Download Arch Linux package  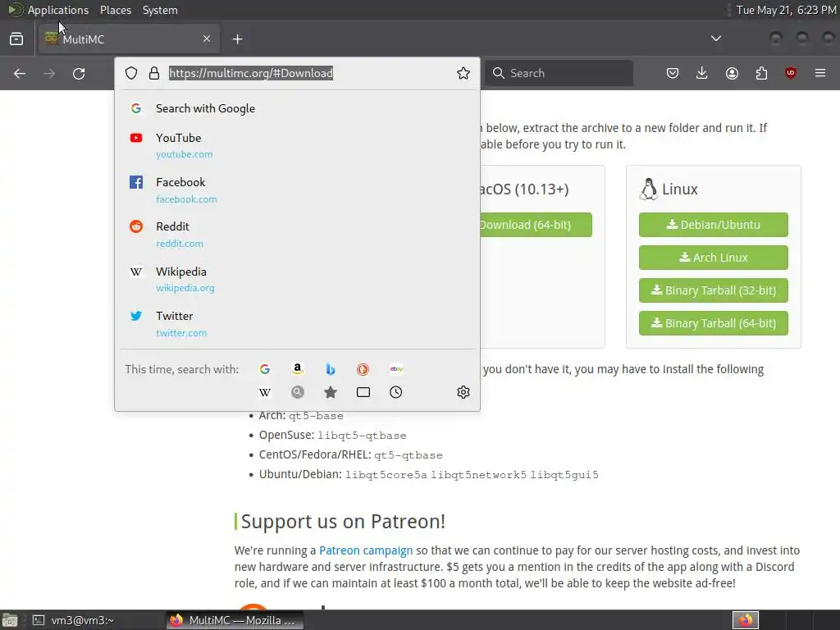tap(713, 258)
